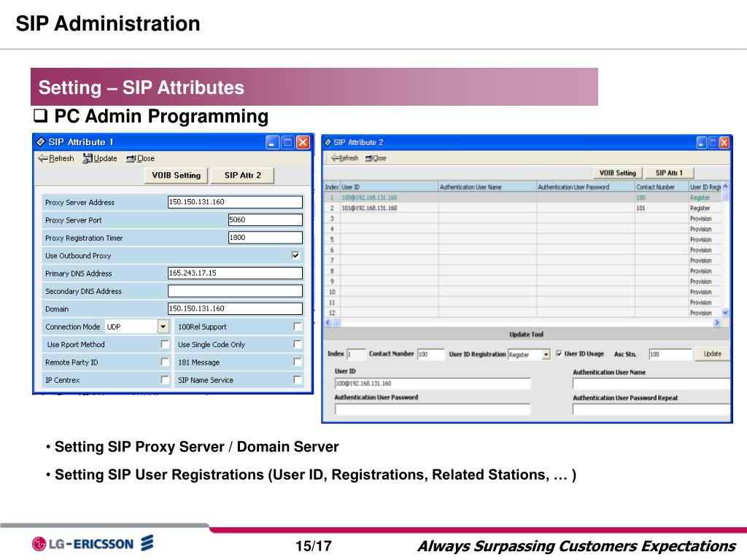747x560 pixels.
Task: Click Authentication User Name column header
Action: click(x=487, y=187)
